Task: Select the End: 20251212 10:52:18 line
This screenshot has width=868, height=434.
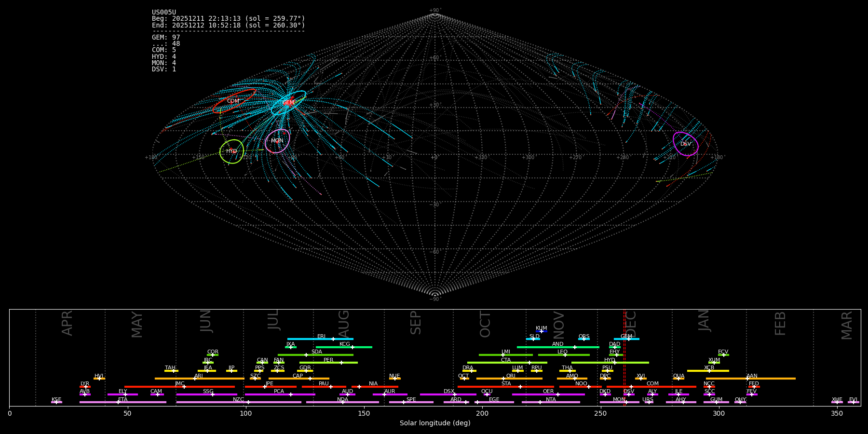Action: pyautogui.click(x=229, y=25)
